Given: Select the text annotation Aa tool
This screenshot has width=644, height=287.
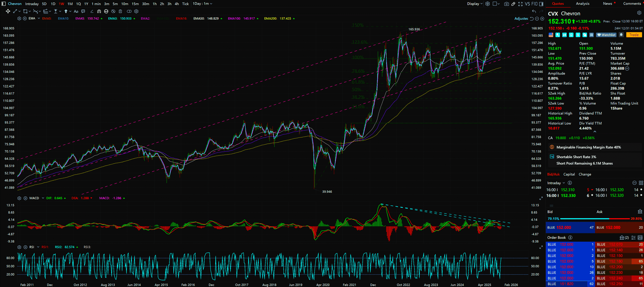Looking at the screenshot, I should point(76,11).
